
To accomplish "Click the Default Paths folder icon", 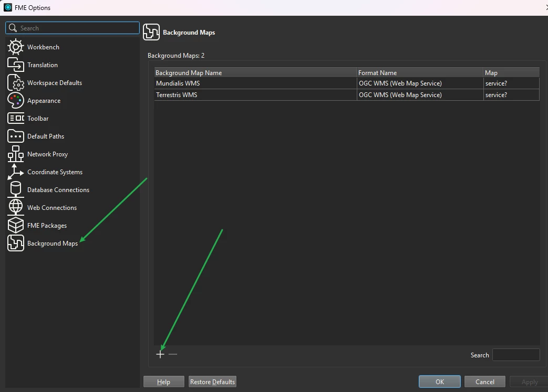I will pyautogui.click(x=16, y=136).
